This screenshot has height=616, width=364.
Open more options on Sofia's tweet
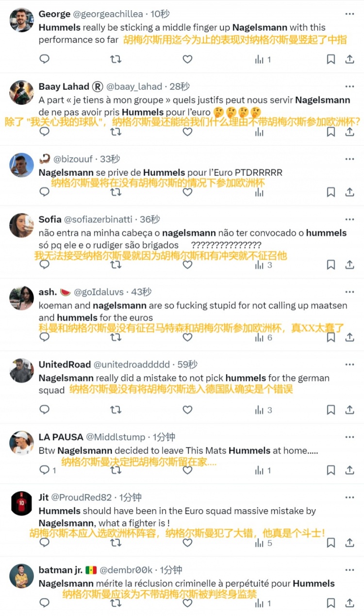349,220
